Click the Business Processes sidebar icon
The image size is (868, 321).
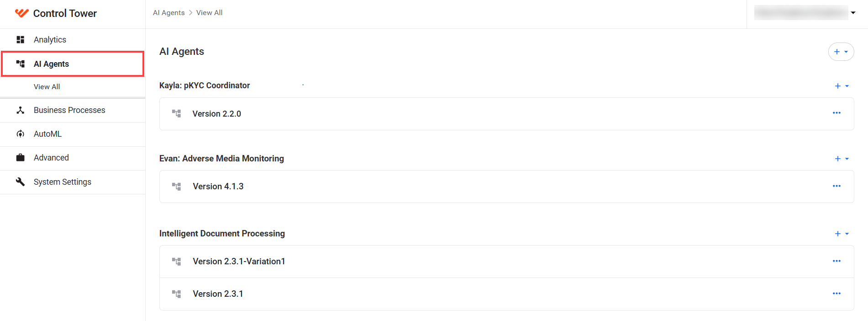coord(20,110)
